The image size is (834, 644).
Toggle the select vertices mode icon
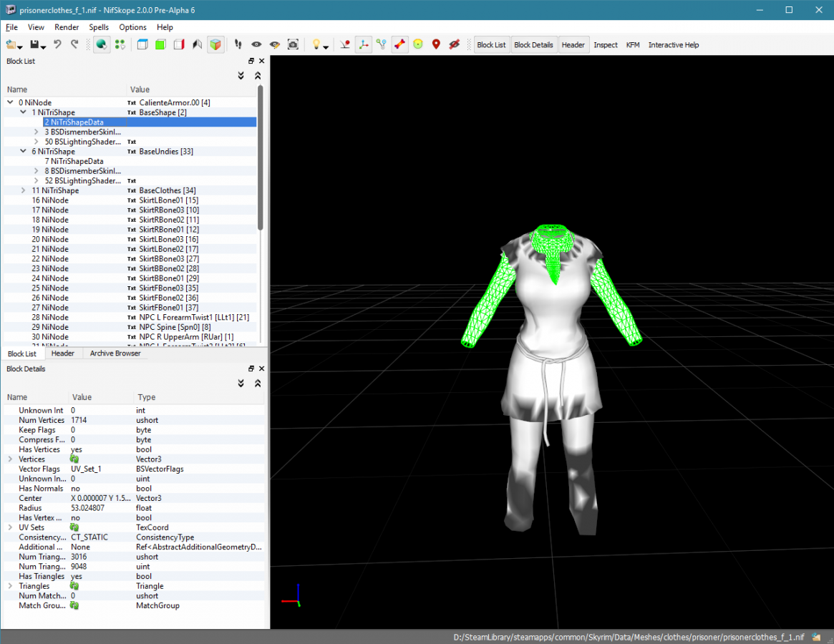(x=120, y=44)
